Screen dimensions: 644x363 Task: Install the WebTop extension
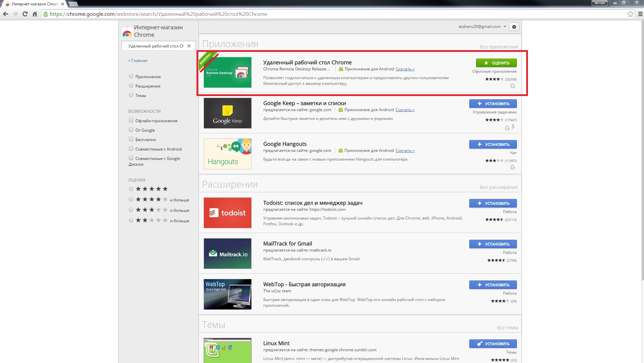(x=493, y=285)
